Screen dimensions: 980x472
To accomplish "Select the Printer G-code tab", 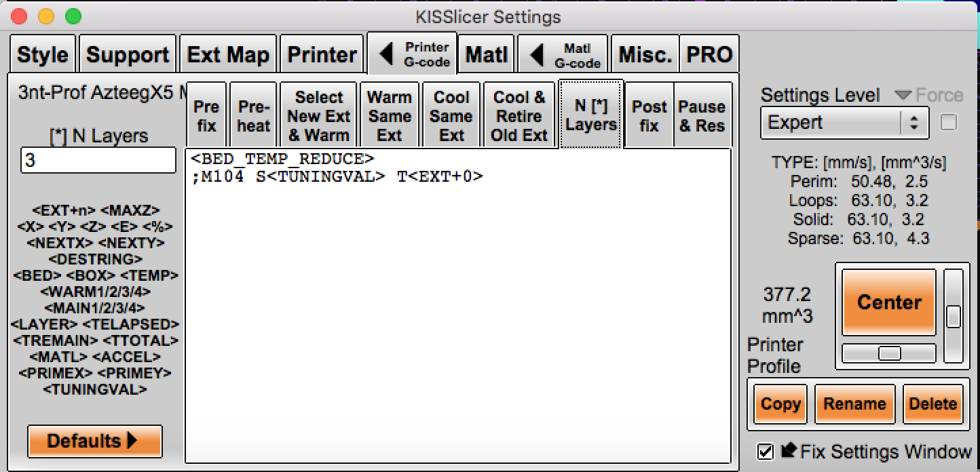I will click(x=413, y=54).
